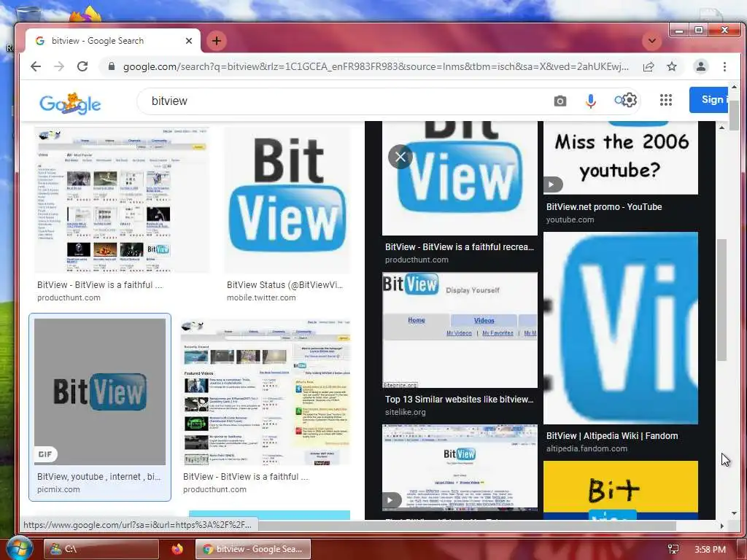This screenshot has width=747, height=560.
Task: Launch Firefox from the taskbar
Action: coord(177,549)
